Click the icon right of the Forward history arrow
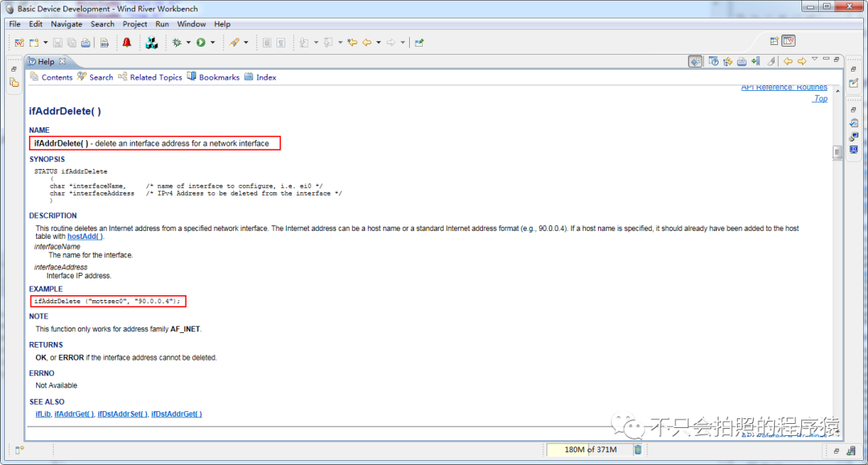Screen dimensions: 868x465 point(419,43)
